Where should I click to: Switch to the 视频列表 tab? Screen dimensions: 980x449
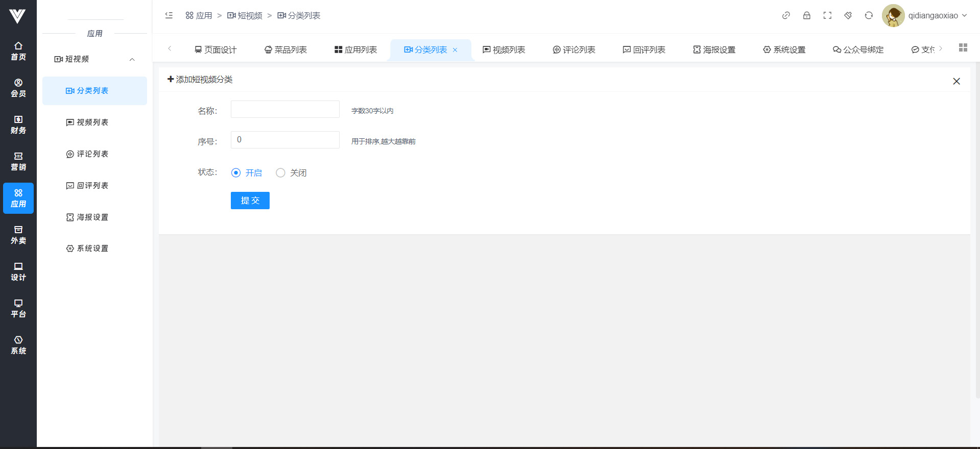pos(504,49)
